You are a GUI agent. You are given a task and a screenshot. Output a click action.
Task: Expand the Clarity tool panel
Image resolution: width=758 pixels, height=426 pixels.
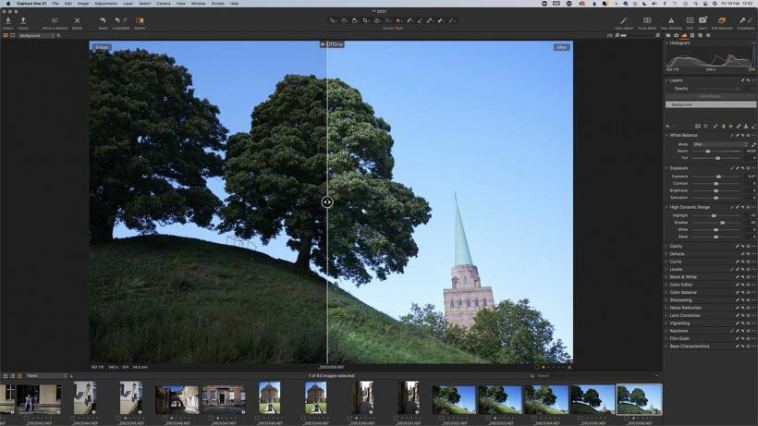677,246
